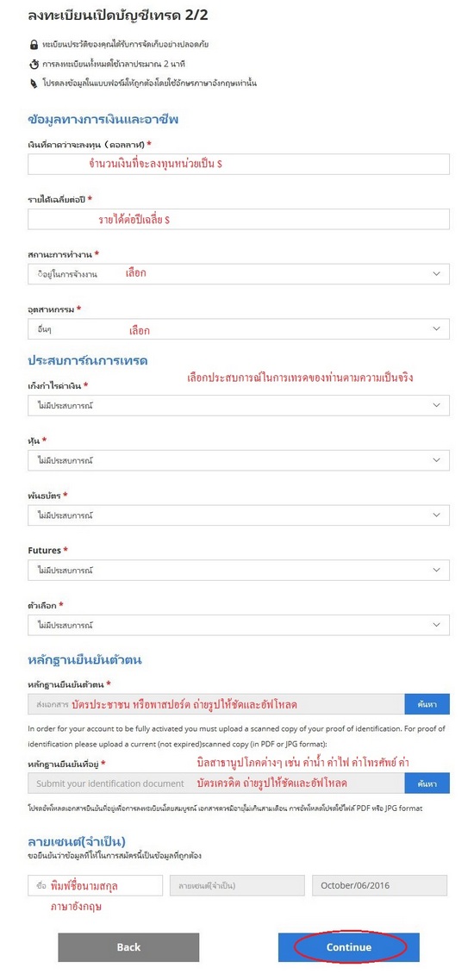
Task: Click the Continue button
Action: click(x=349, y=947)
